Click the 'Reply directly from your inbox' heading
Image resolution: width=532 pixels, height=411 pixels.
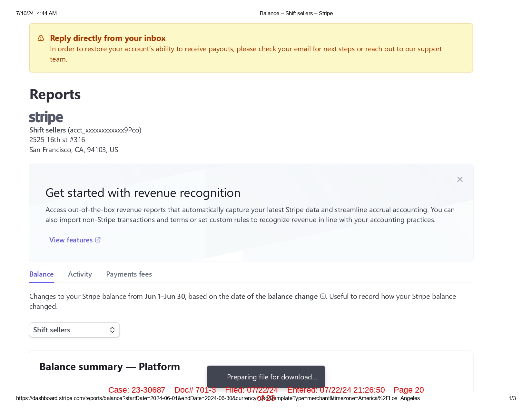click(108, 38)
